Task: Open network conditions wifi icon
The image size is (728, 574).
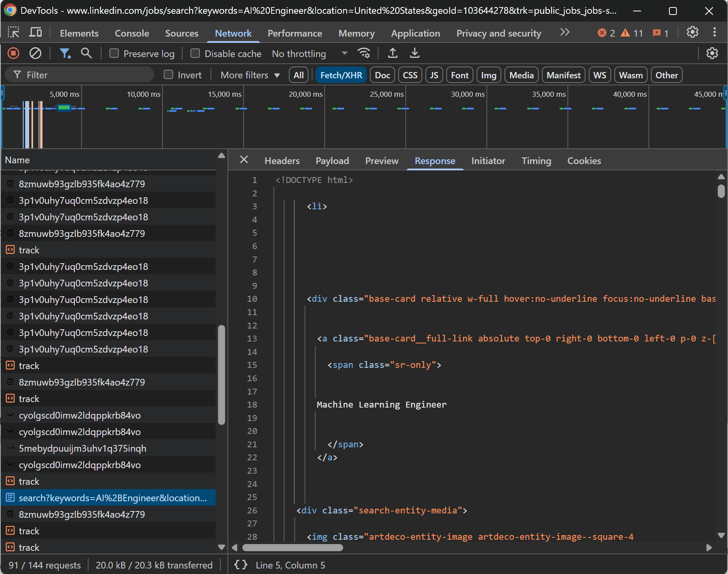Action: [364, 53]
